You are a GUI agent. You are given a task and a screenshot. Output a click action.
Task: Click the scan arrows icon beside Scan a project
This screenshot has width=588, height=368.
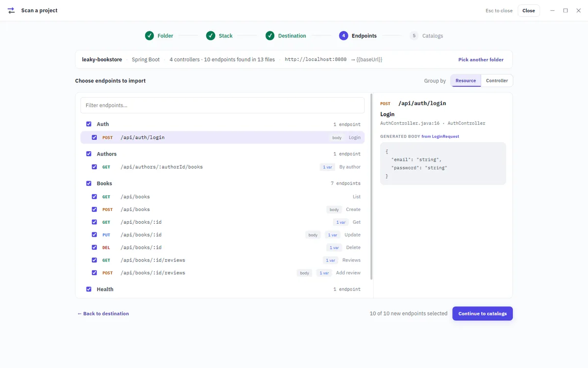tap(11, 10)
